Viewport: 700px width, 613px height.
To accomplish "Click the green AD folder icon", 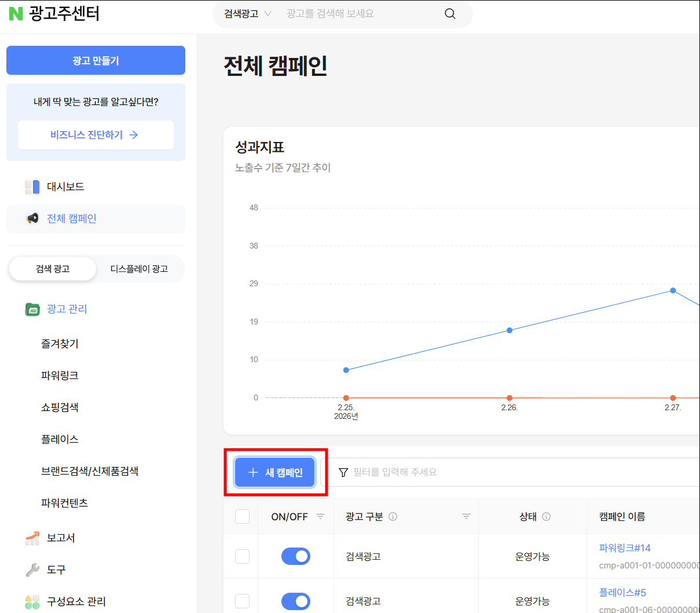I will tap(32, 309).
